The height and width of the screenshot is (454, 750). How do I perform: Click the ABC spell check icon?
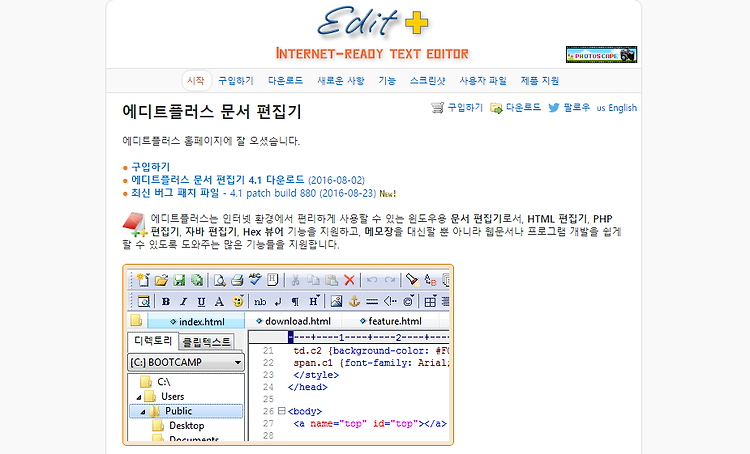255,279
